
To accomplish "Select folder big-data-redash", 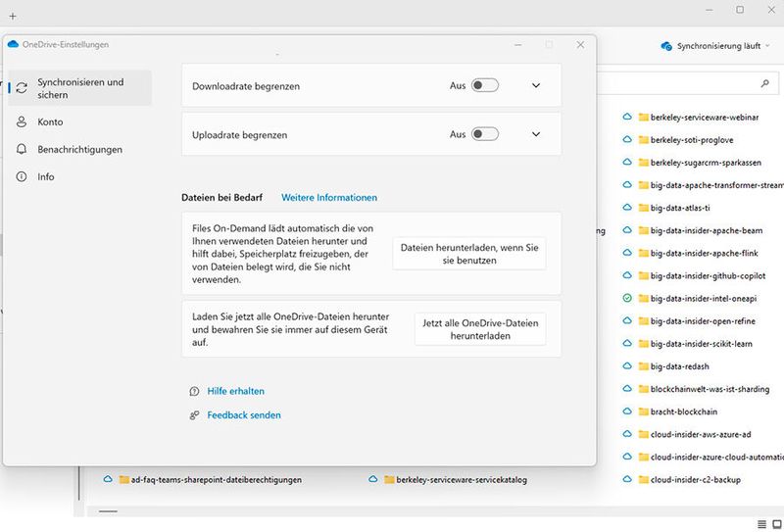I will click(x=679, y=366).
